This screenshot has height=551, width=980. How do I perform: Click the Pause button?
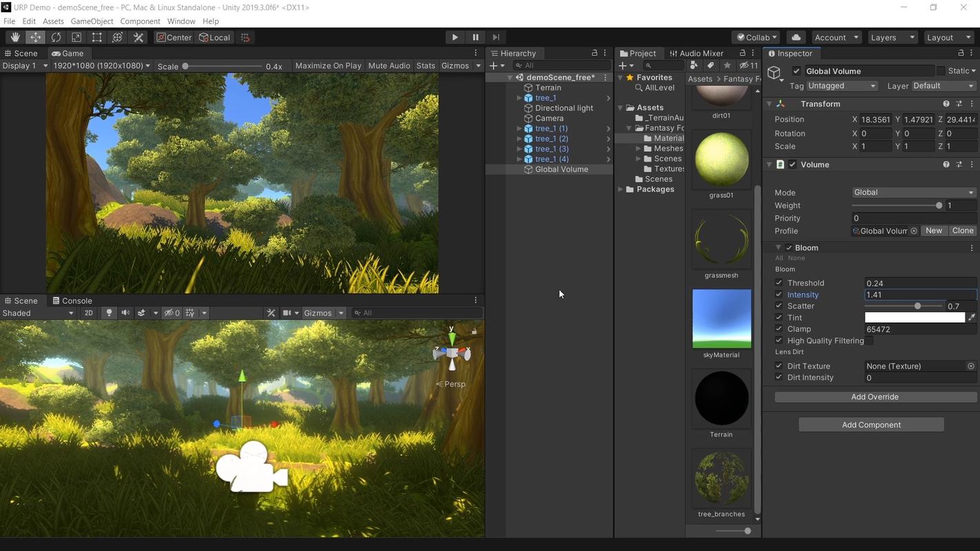pos(476,37)
